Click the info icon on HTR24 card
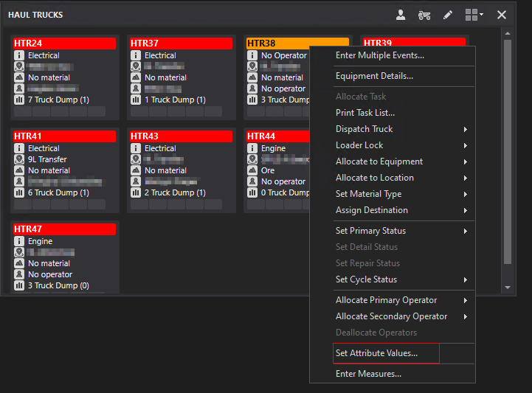 pyautogui.click(x=19, y=55)
